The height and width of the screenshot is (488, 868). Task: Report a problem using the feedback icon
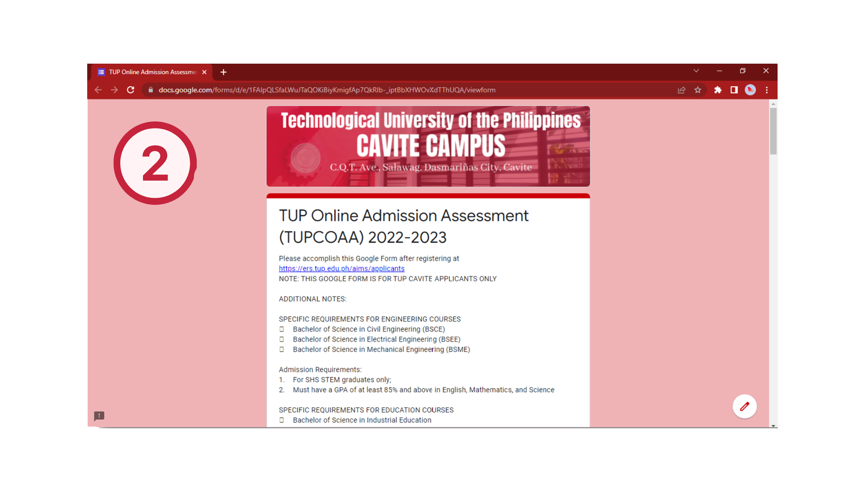pyautogui.click(x=99, y=416)
